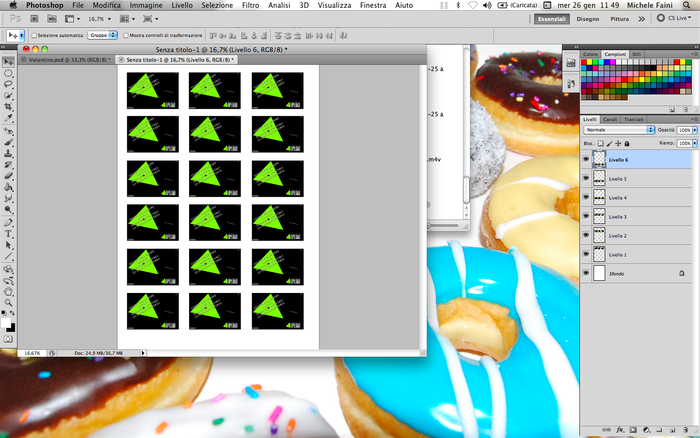The image size is (700, 438).
Task: Select the Clone Stamp tool
Action: tap(8, 154)
